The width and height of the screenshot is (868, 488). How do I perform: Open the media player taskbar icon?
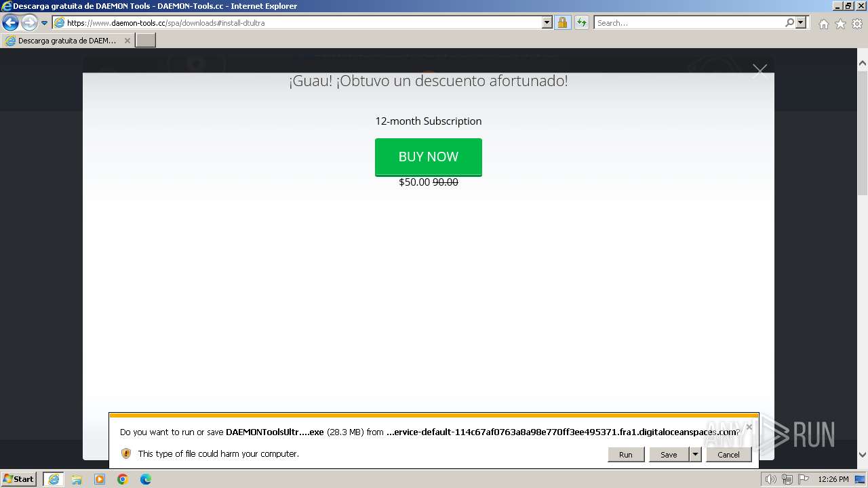[100, 479]
